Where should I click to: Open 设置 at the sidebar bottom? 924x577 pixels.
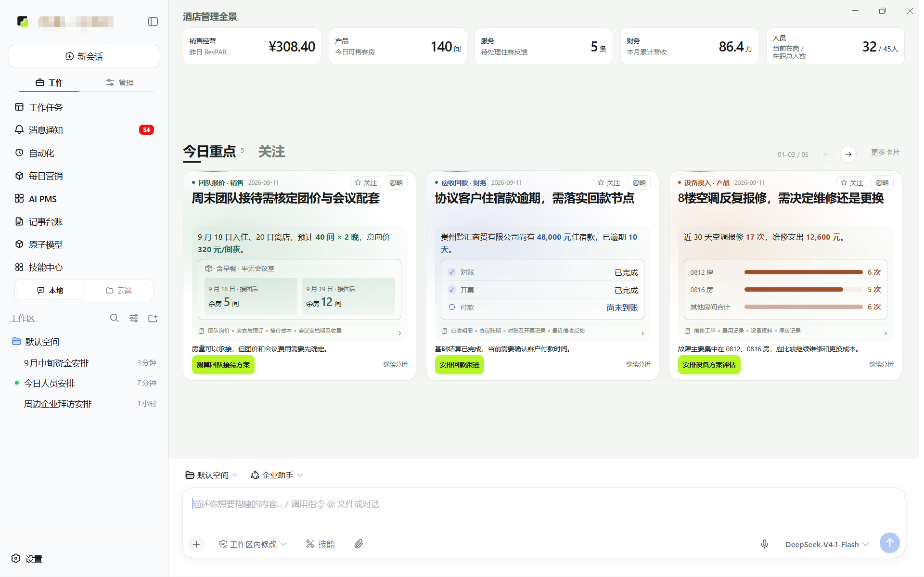(27, 559)
